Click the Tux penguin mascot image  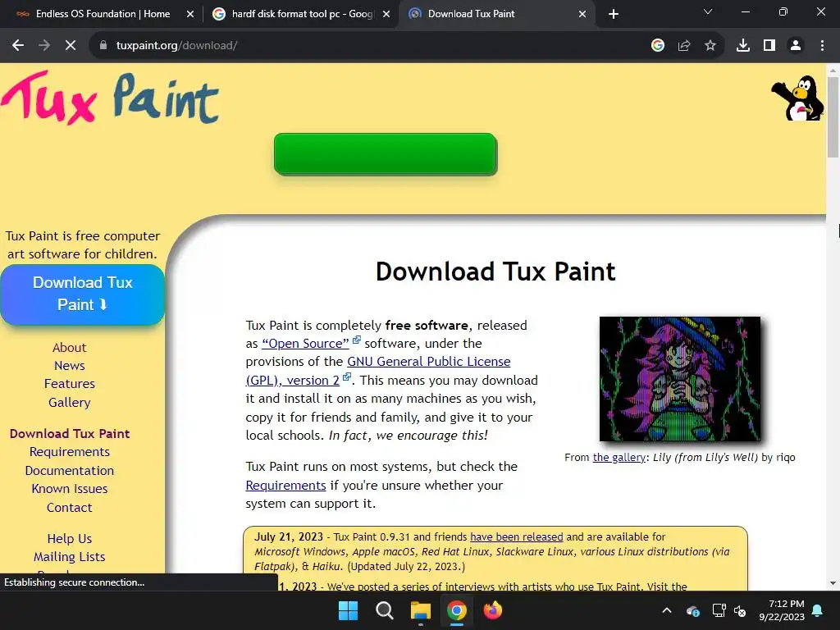(797, 98)
